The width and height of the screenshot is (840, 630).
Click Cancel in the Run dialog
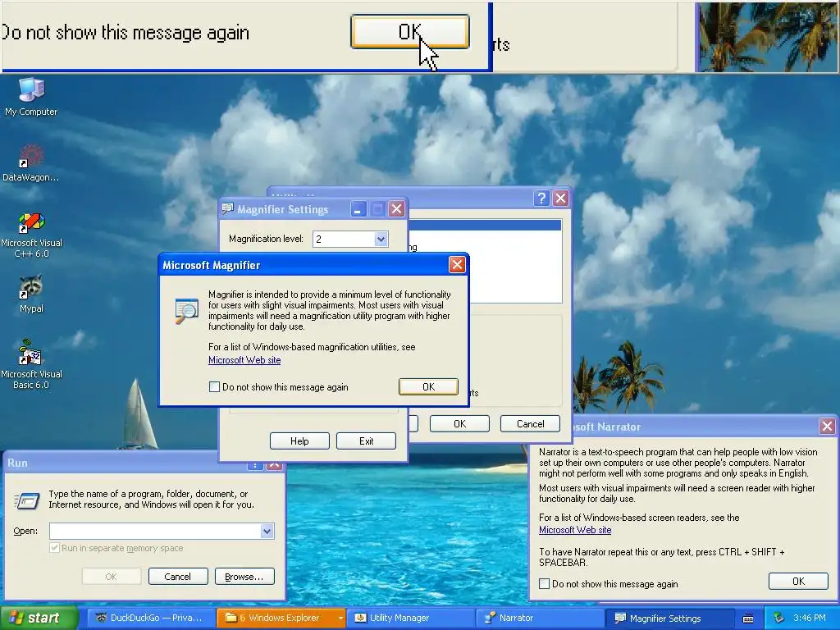pyautogui.click(x=178, y=577)
